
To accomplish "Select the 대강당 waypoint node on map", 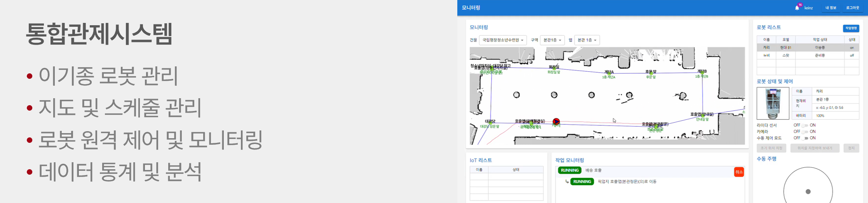I will click(490, 122).
